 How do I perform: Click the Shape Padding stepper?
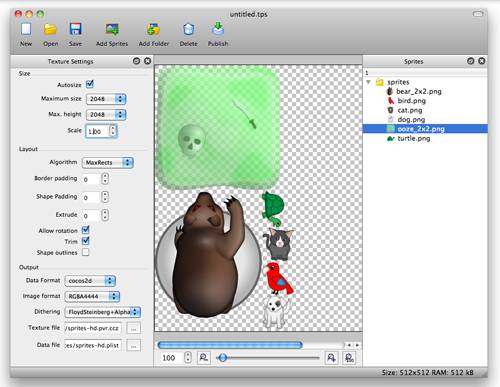[105, 197]
